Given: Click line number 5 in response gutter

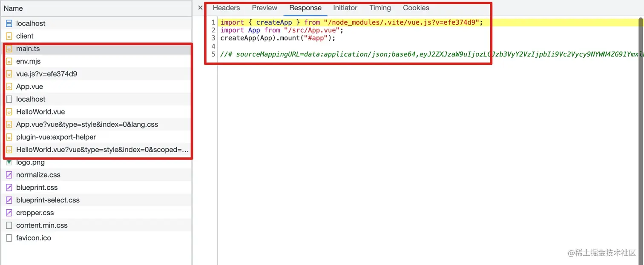Looking at the screenshot, I should coord(213,54).
